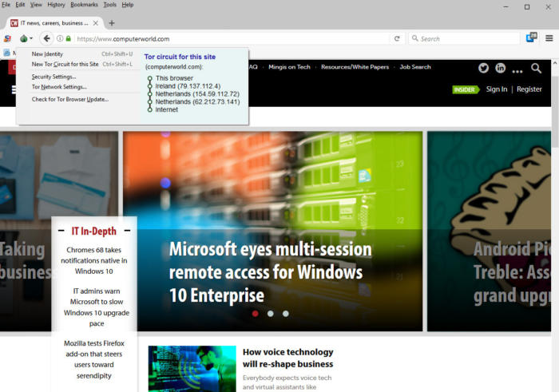Click the browser back arrow button
559x392 pixels.
(x=46, y=38)
